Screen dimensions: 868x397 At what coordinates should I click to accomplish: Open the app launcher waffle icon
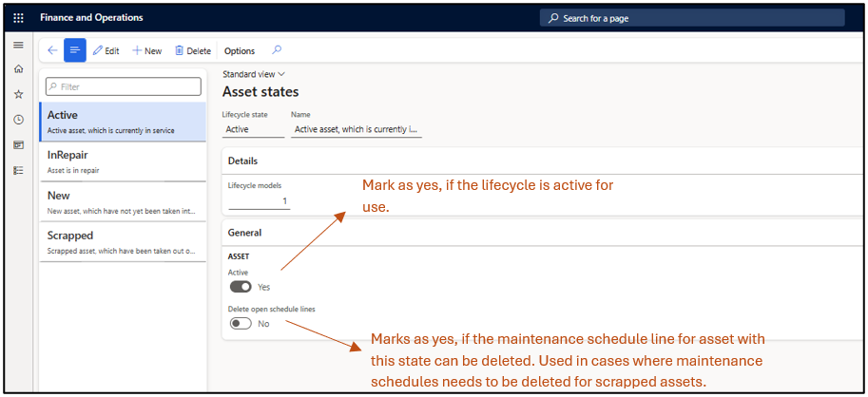[18, 18]
